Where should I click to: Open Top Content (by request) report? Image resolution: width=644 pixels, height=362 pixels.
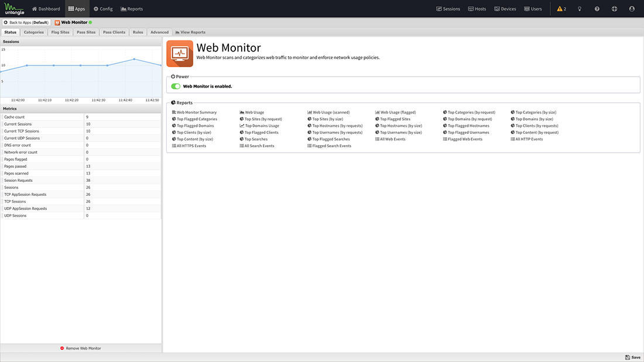click(535, 133)
